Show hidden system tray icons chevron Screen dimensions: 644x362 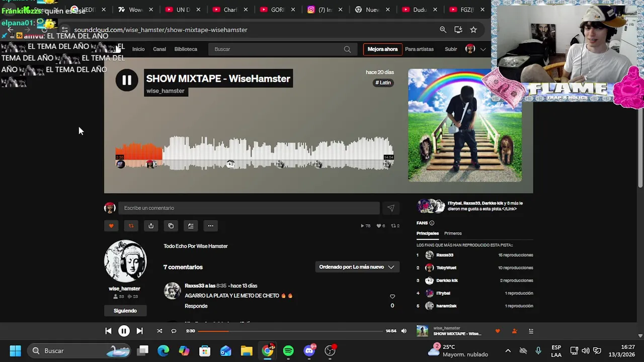click(508, 351)
